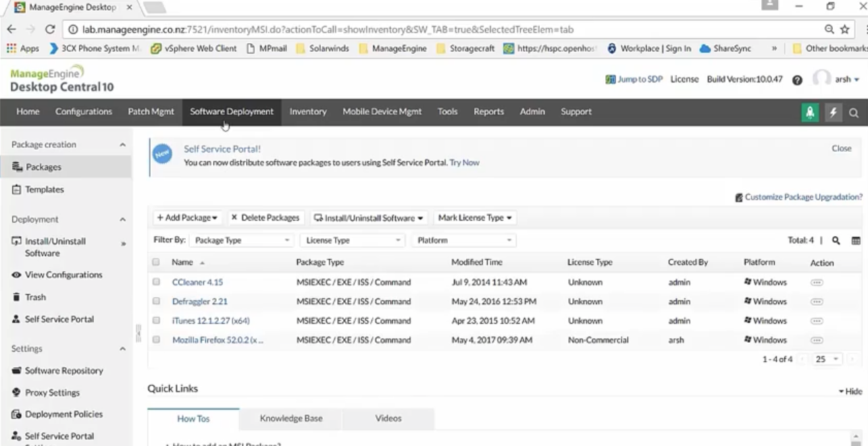
Task: Change rows per page dropdown showing 25
Action: point(827,360)
